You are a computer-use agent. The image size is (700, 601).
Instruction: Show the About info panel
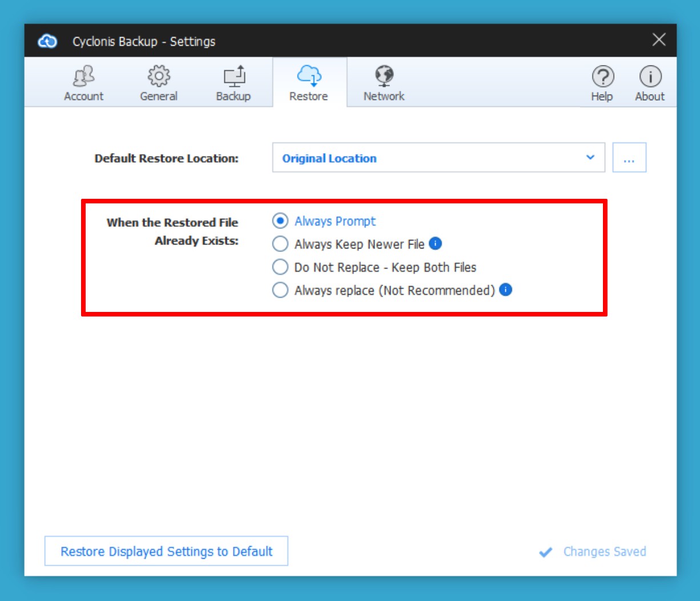650,83
